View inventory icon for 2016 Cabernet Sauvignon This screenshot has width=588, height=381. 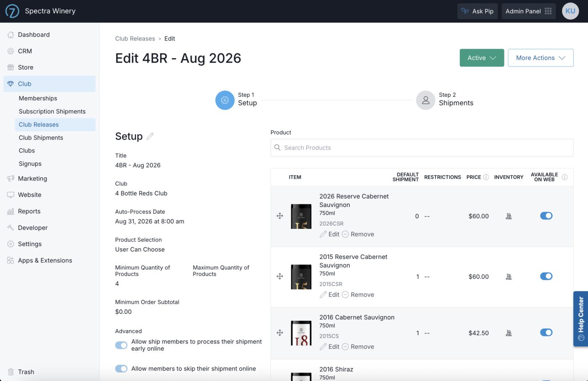point(509,333)
